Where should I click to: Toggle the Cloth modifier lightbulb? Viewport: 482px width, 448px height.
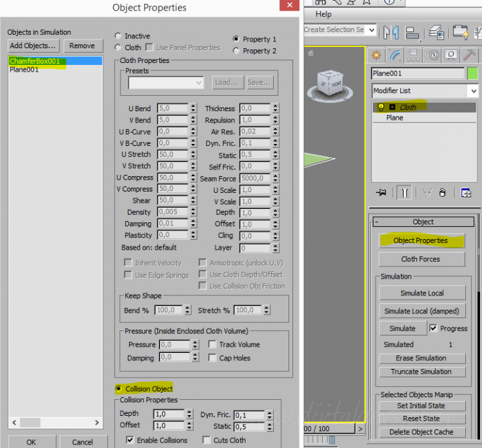click(381, 107)
